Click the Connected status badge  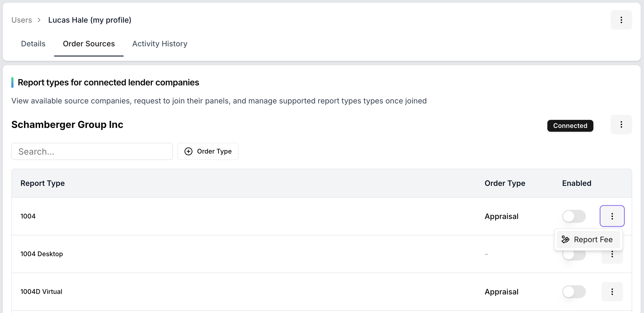coord(570,126)
